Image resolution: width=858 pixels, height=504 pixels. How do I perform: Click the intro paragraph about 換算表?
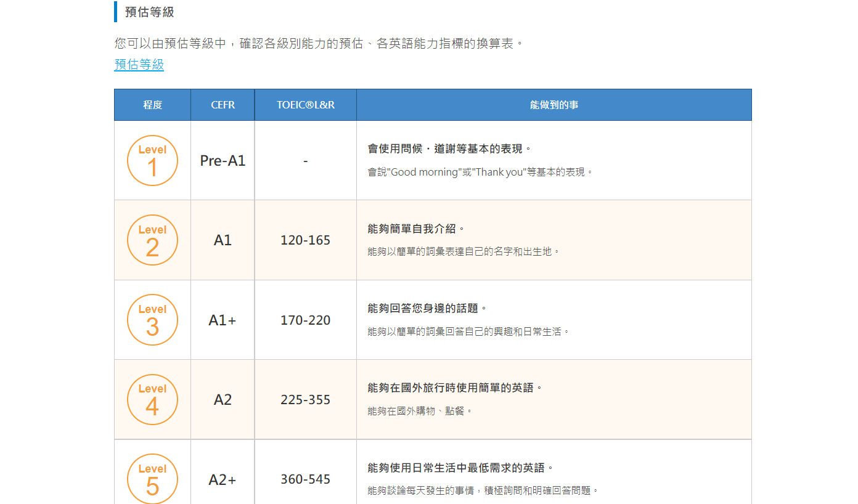(319, 44)
